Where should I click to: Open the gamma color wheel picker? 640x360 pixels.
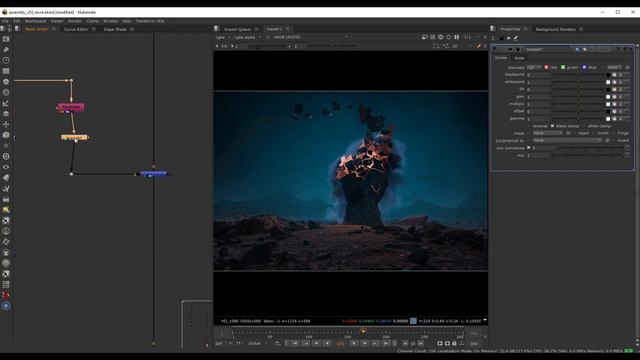point(614,119)
